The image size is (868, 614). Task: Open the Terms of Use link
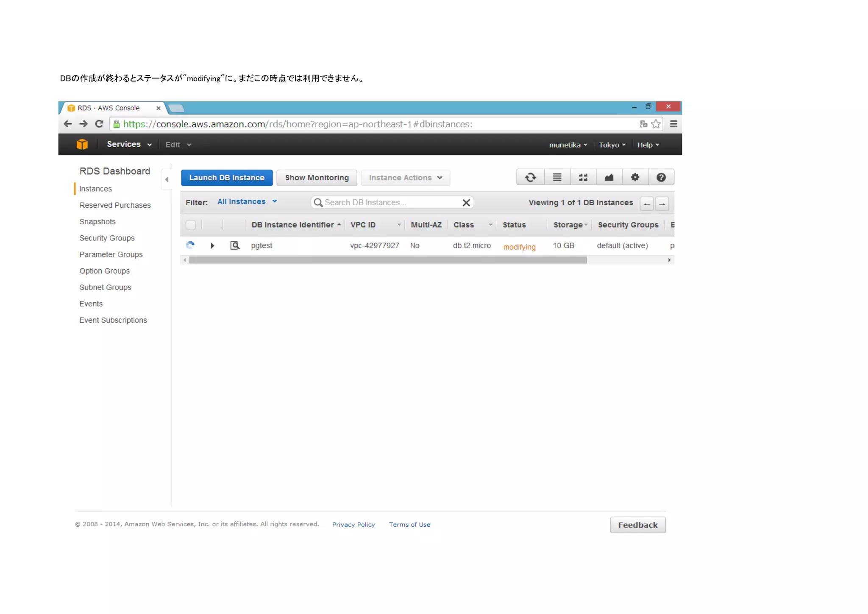tap(409, 525)
